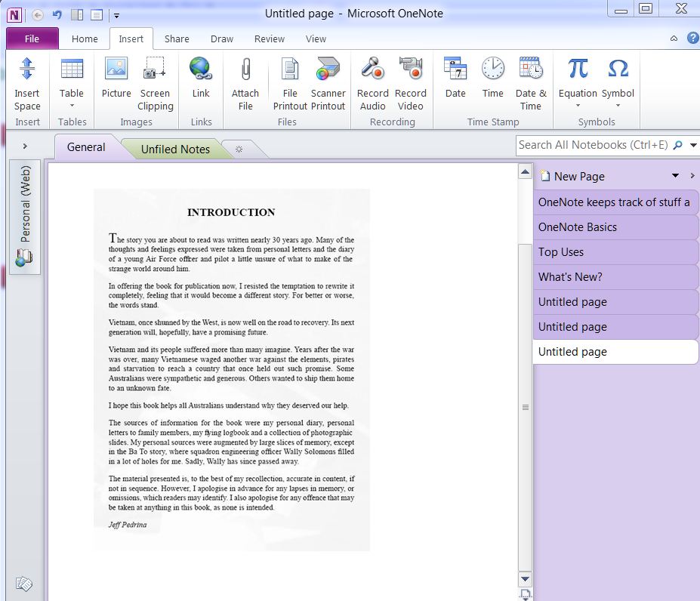Dock to Desktop from quick access toolbar
Viewport: 700px width, 601px height.
point(77,15)
